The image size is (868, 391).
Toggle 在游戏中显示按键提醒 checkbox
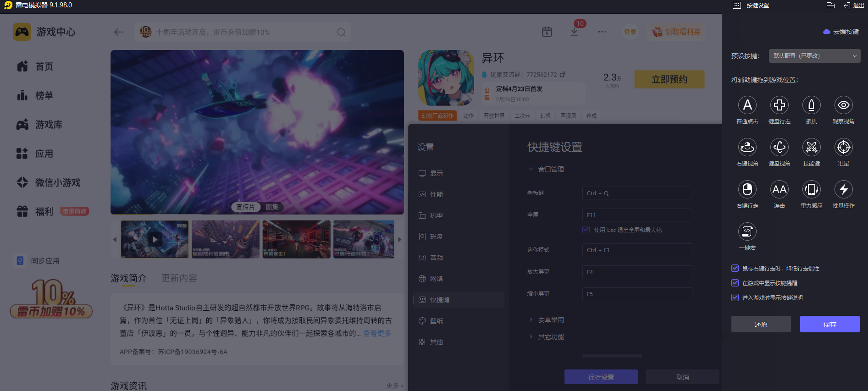[735, 283]
